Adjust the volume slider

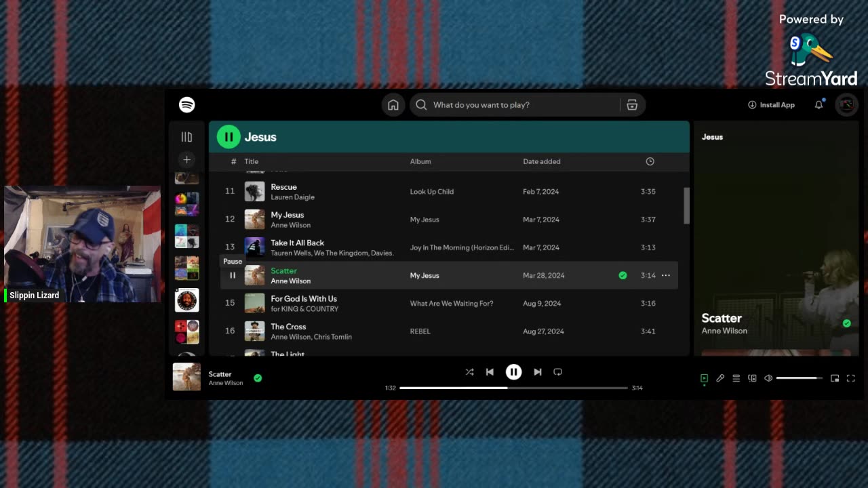pyautogui.click(x=800, y=378)
